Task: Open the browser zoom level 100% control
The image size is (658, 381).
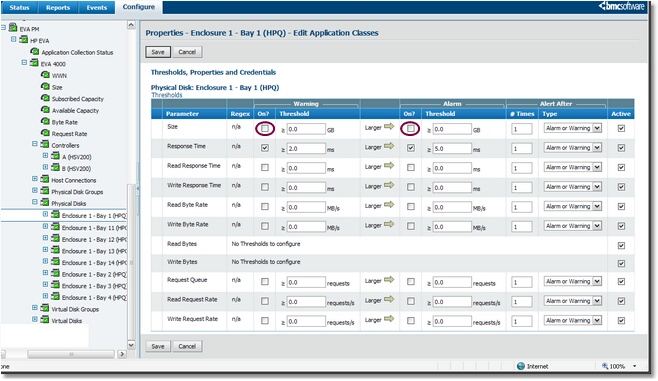Action: [619, 366]
